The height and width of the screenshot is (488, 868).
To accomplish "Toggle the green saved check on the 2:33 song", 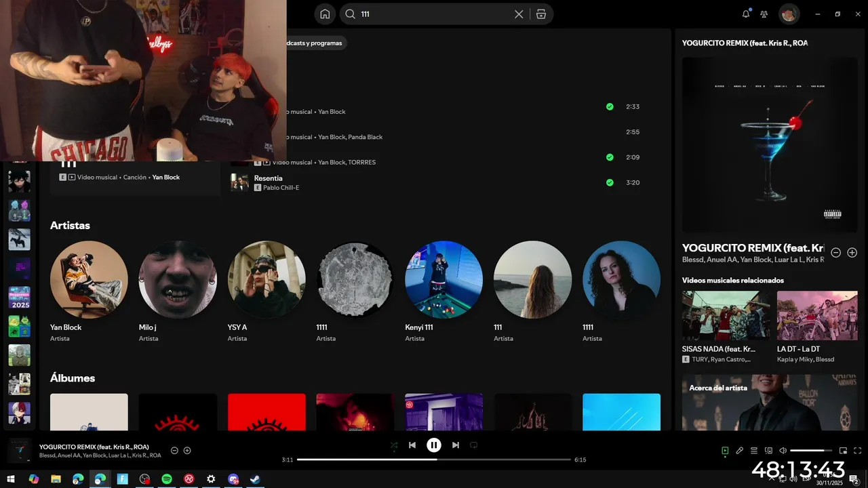I will (610, 106).
